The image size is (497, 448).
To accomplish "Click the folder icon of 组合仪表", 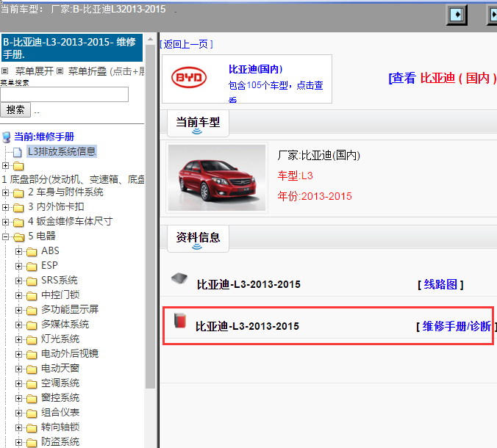I will click(x=32, y=413).
